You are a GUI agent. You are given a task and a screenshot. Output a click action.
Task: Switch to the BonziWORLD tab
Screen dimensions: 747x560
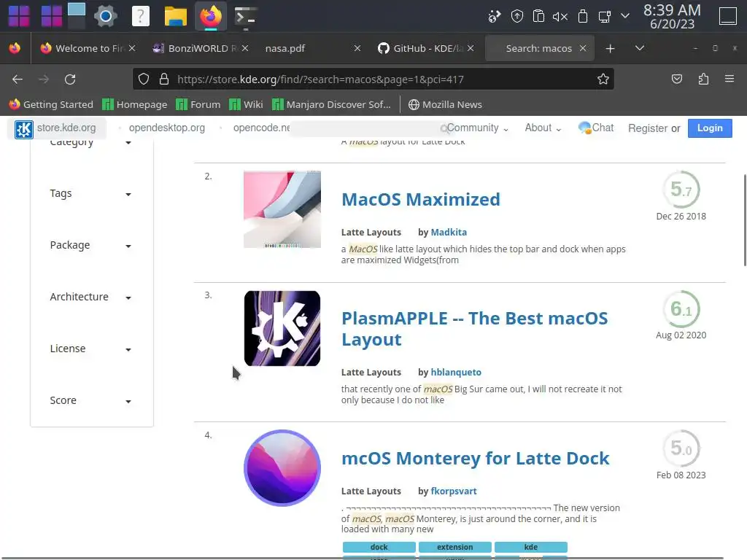pos(201,49)
